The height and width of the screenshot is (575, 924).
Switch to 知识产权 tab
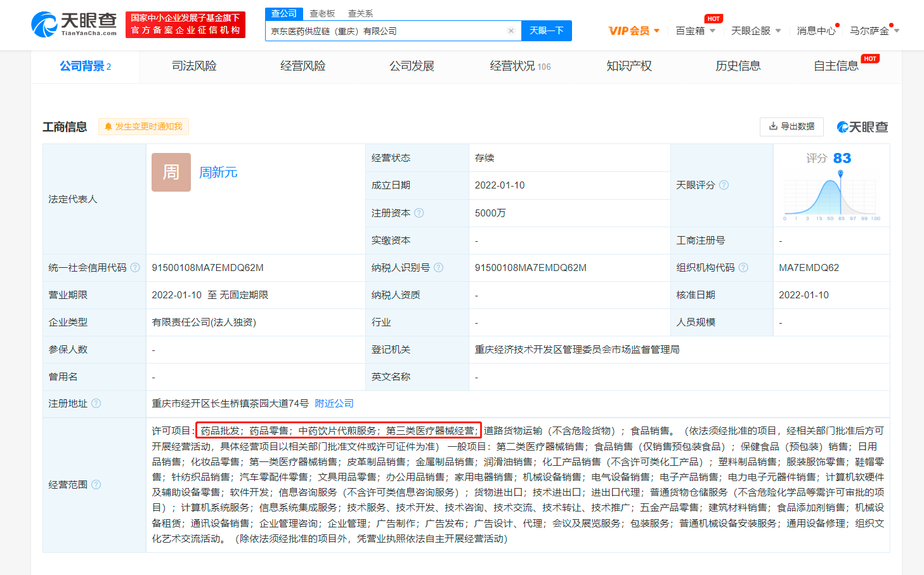click(628, 66)
